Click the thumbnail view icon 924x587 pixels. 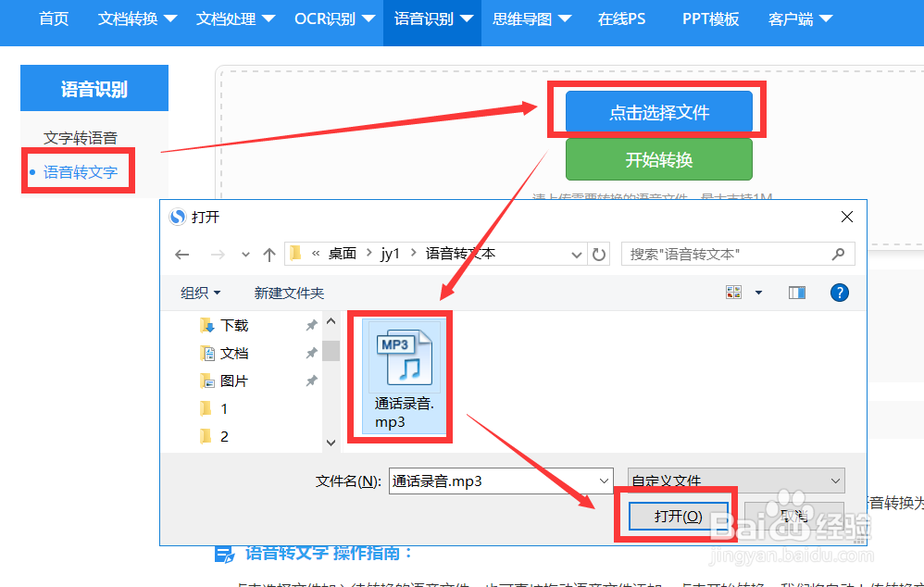(x=736, y=292)
